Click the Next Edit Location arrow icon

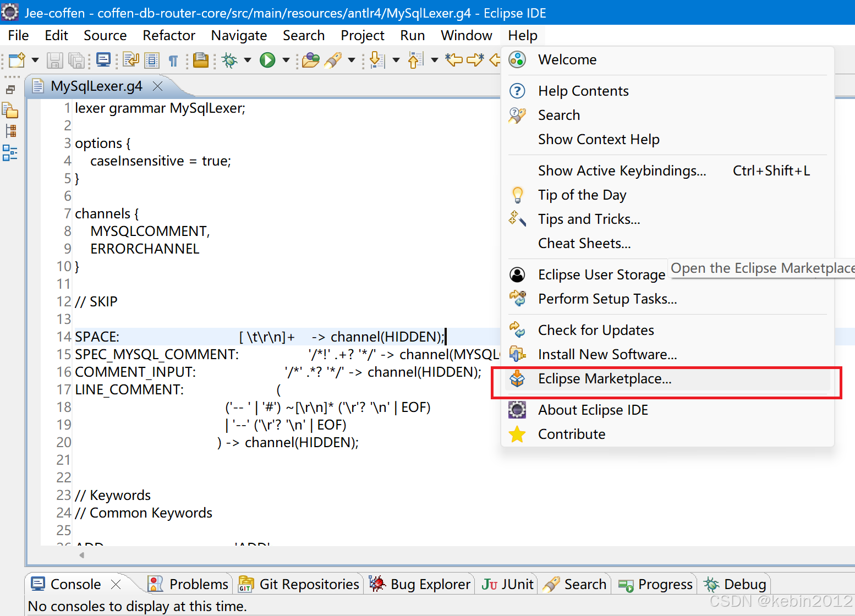tap(475, 59)
